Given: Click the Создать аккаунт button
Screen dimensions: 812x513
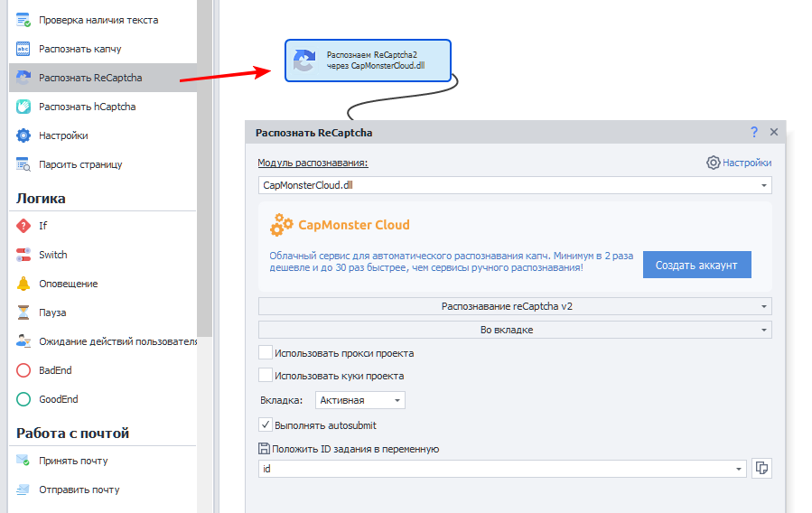Looking at the screenshot, I should coord(696,265).
